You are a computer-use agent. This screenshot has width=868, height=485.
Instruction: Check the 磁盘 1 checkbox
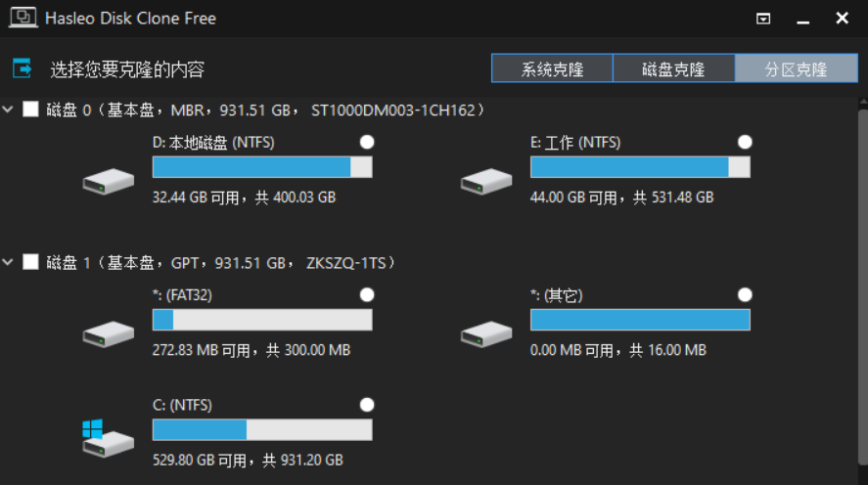(x=30, y=262)
